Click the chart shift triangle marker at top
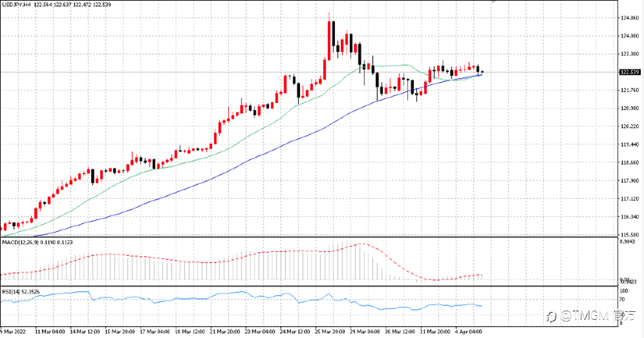Viewport: 644px width, 338px height. pos(493,2)
